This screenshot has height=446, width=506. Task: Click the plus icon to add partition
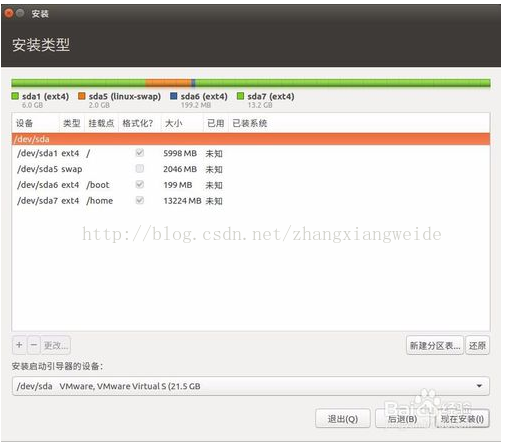click(19, 345)
